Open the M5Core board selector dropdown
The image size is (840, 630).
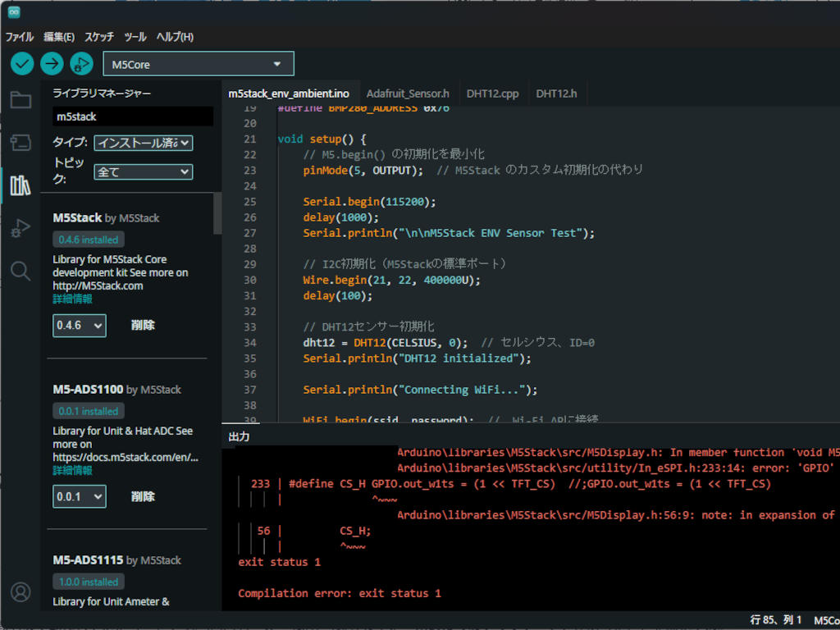coord(198,64)
